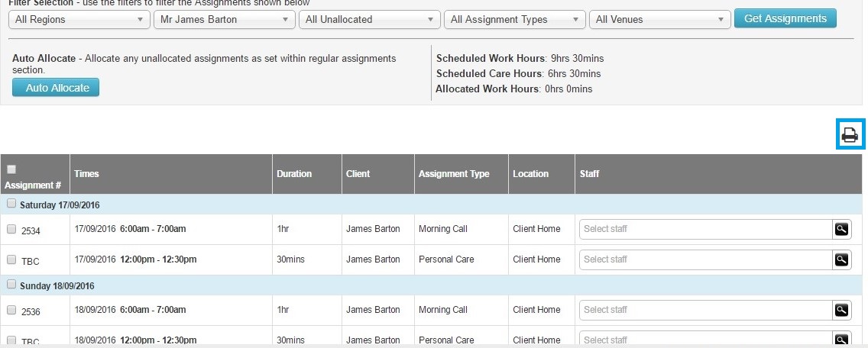
Task: Click the 30mins duration on 17/09/2016
Action: click(290, 259)
